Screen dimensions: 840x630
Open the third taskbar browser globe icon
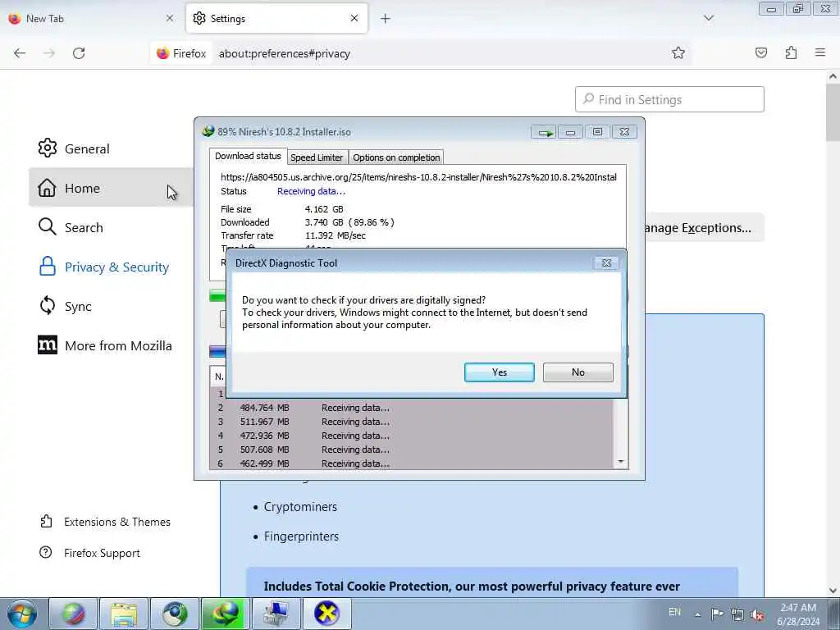pos(175,614)
